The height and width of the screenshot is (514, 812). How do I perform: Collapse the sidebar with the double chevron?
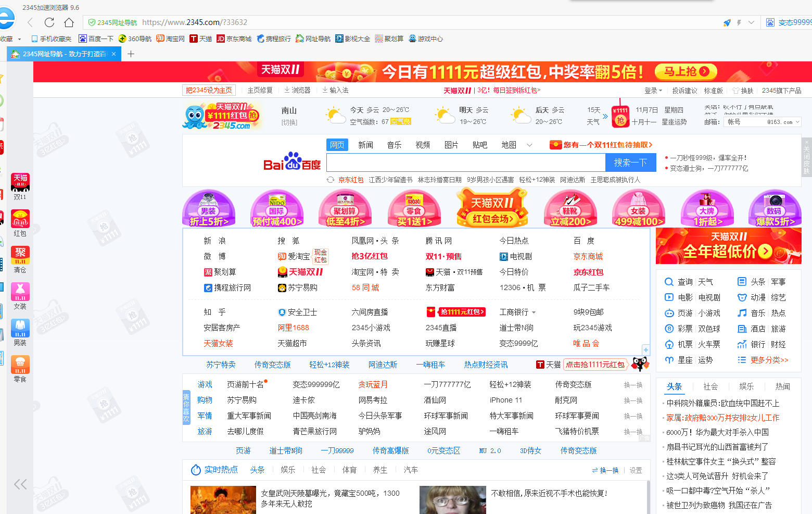click(x=20, y=484)
